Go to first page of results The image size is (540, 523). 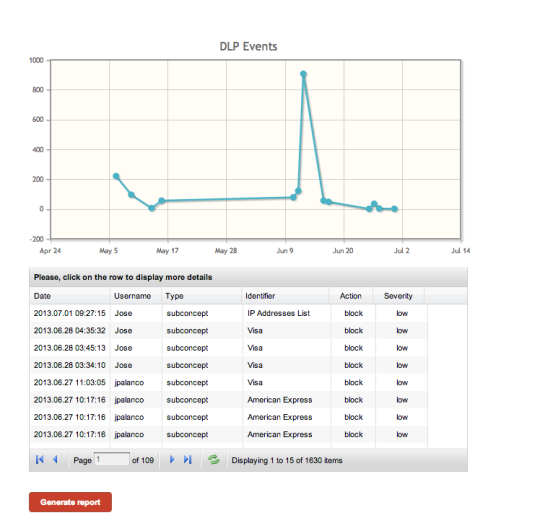(x=40, y=459)
